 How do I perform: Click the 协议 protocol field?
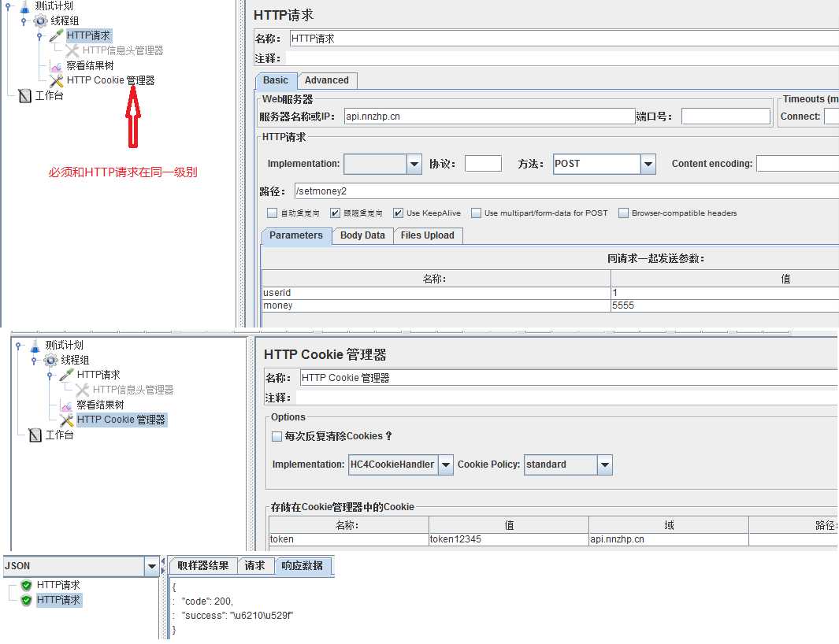click(x=483, y=164)
